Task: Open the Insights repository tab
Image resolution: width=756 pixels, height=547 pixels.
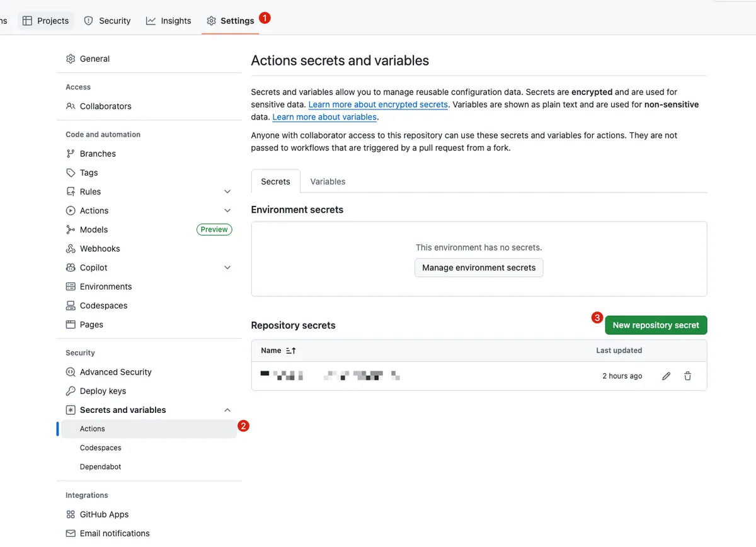Action: click(x=168, y=21)
